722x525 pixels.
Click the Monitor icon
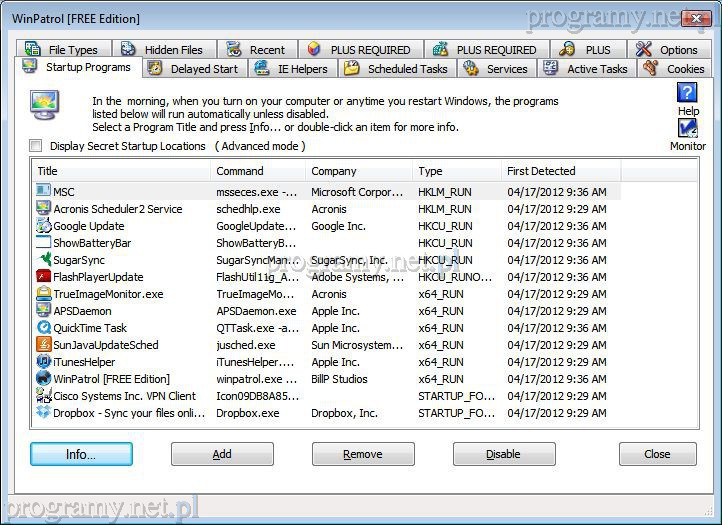tap(687, 128)
